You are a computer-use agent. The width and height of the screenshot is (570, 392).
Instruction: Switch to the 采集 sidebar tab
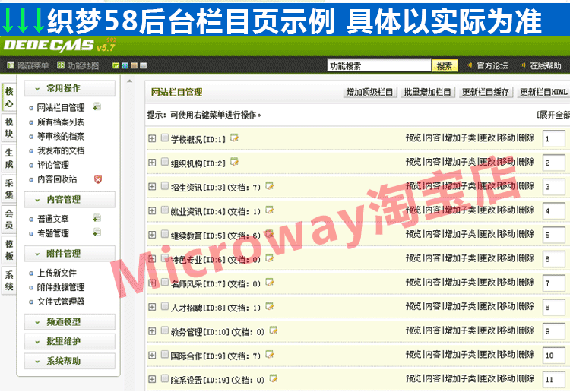[x=9, y=189]
